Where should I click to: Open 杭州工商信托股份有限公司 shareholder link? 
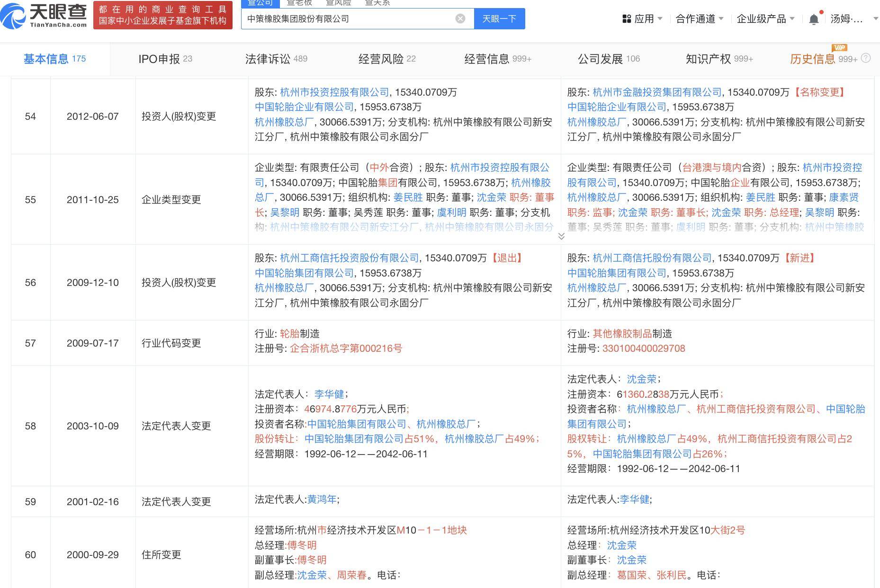652,258
